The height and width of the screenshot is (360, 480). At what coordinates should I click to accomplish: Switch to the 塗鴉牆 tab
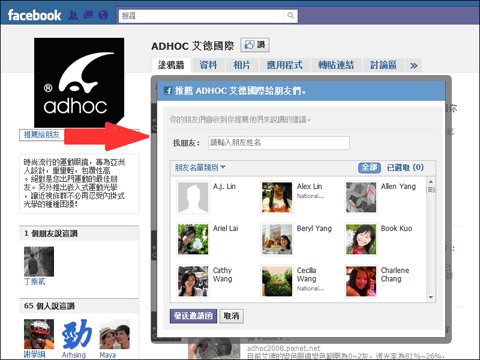click(171, 65)
